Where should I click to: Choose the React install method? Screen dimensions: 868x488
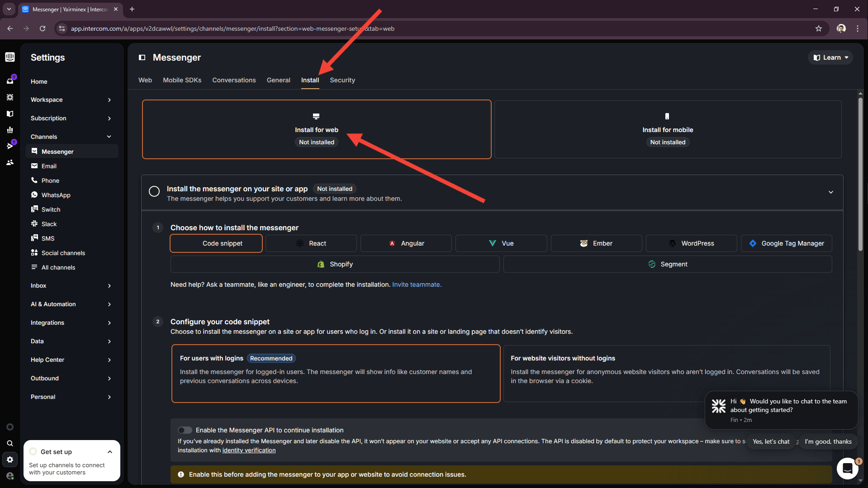311,243
